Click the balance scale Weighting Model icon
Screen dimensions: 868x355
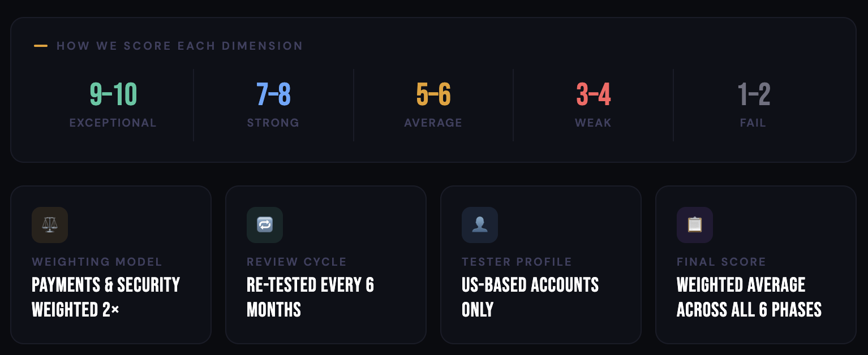pos(49,224)
